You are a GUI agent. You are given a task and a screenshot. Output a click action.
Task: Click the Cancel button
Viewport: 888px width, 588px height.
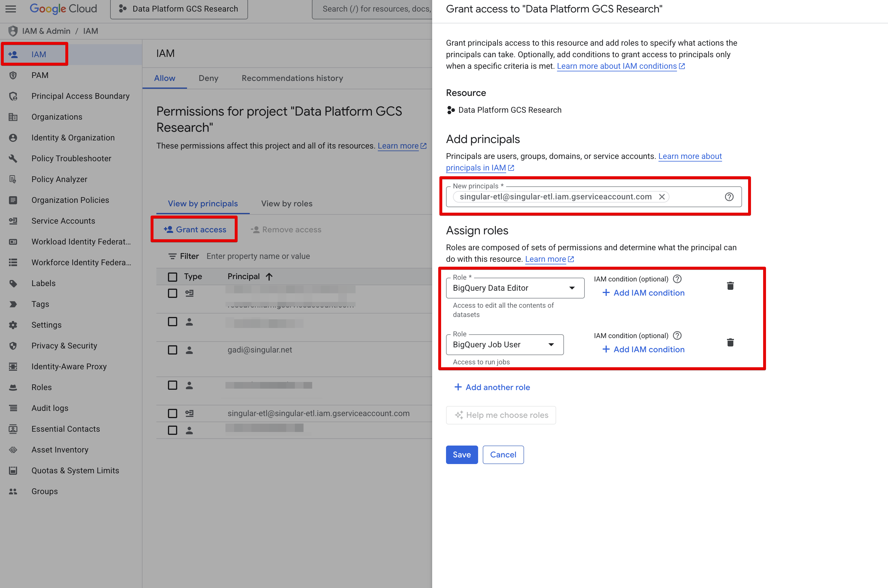tap(503, 455)
